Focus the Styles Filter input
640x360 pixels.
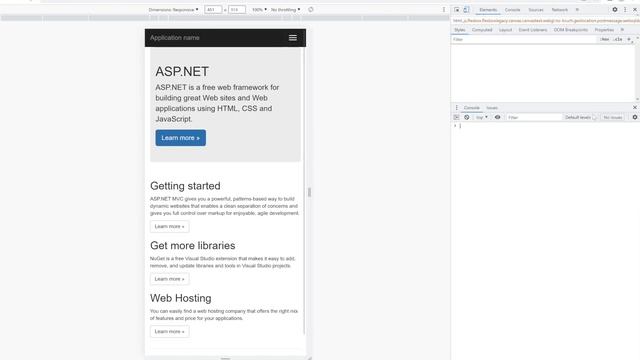[524, 40]
